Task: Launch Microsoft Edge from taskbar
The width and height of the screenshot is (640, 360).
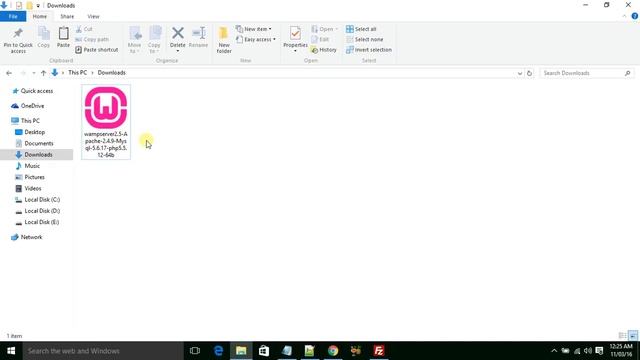Action: click(x=218, y=351)
